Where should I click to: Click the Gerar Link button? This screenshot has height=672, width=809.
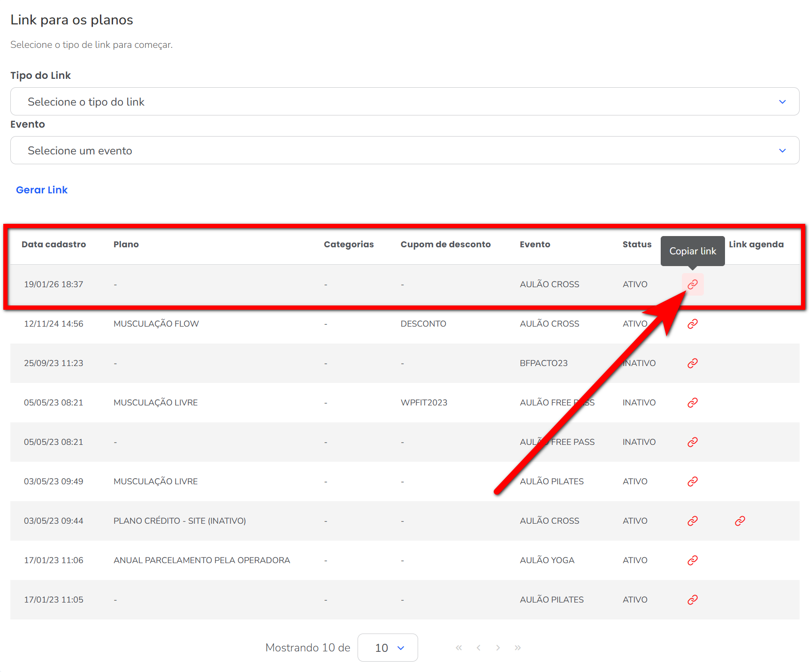tap(42, 190)
